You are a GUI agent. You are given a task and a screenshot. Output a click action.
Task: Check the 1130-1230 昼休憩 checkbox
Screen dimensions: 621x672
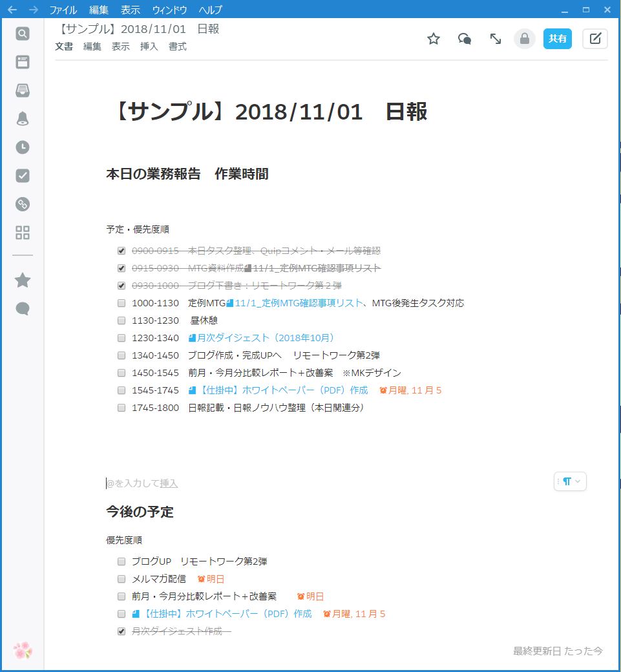(x=121, y=320)
